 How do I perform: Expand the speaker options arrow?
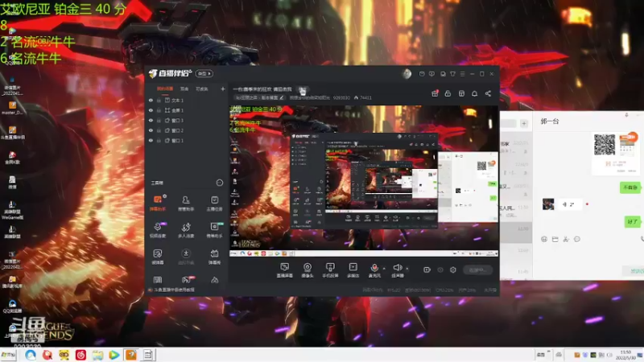[407, 268]
